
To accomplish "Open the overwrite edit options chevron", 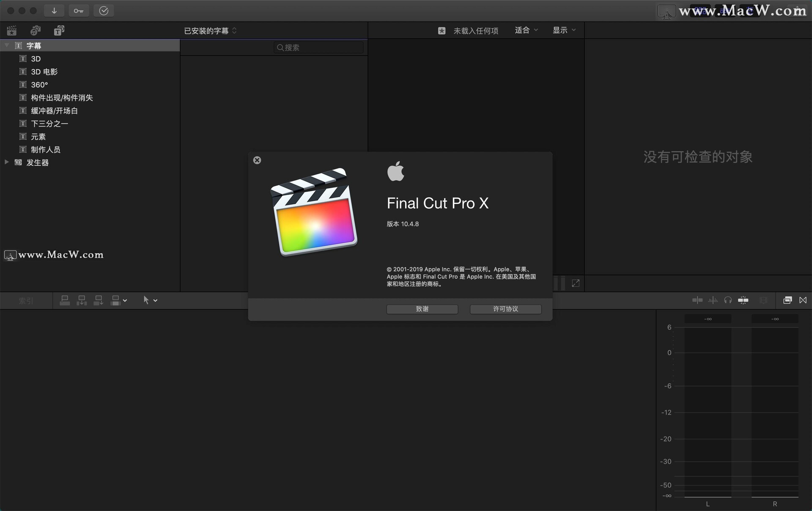I will (125, 300).
